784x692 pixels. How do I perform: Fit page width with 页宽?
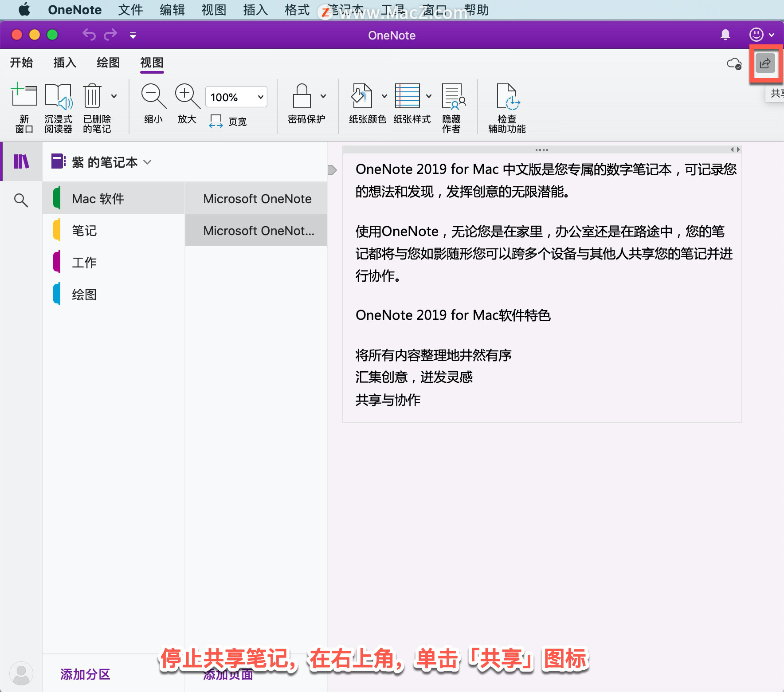click(x=227, y=121)
